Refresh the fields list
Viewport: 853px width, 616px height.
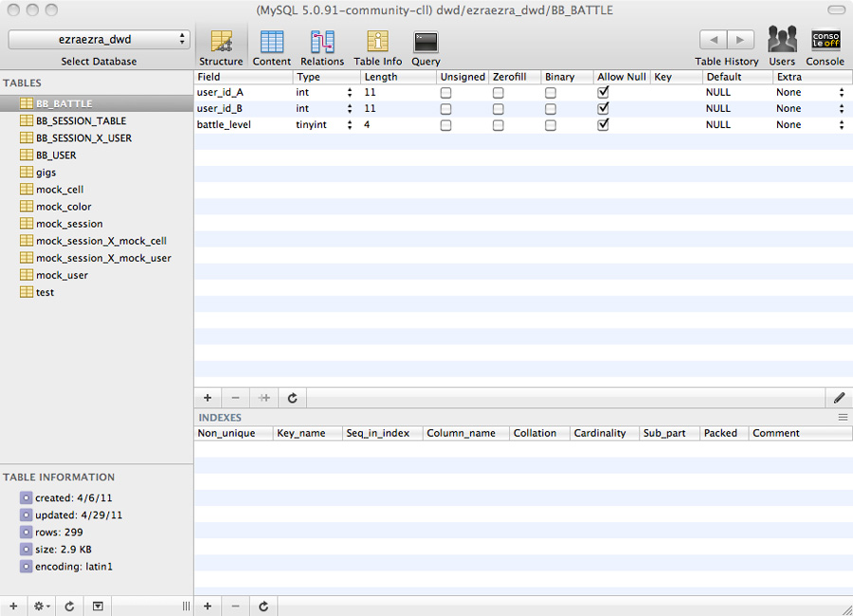[293, 398]
